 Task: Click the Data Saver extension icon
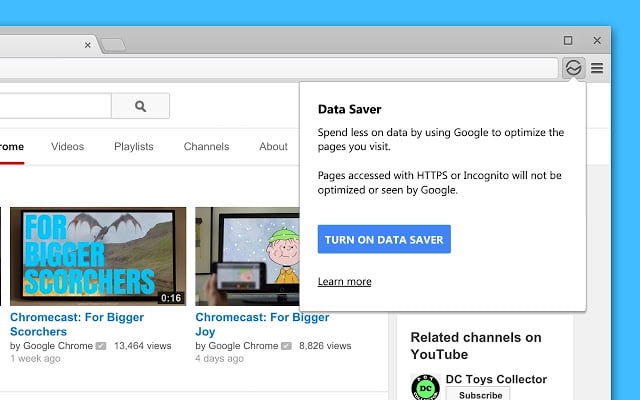pyautogui.click(x=573, y=68)
